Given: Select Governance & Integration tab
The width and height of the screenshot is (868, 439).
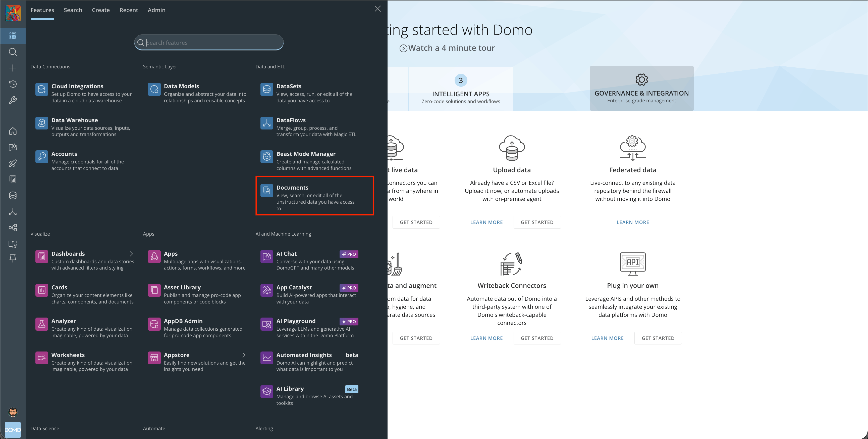Looking at the screenshot, I should click(x=641, y=89).
